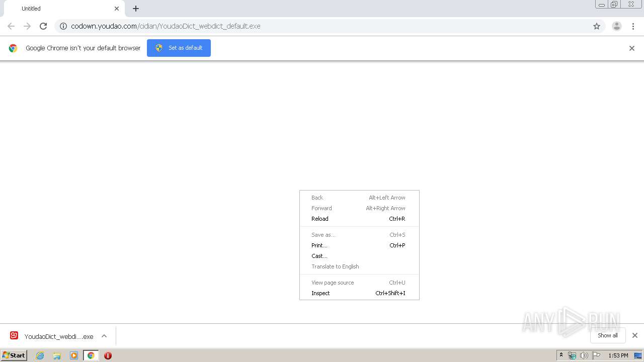Viewport: 644px width, 362px height.
Task: Open Chrome's three-dot menu
Action: [x=633, y=26]
